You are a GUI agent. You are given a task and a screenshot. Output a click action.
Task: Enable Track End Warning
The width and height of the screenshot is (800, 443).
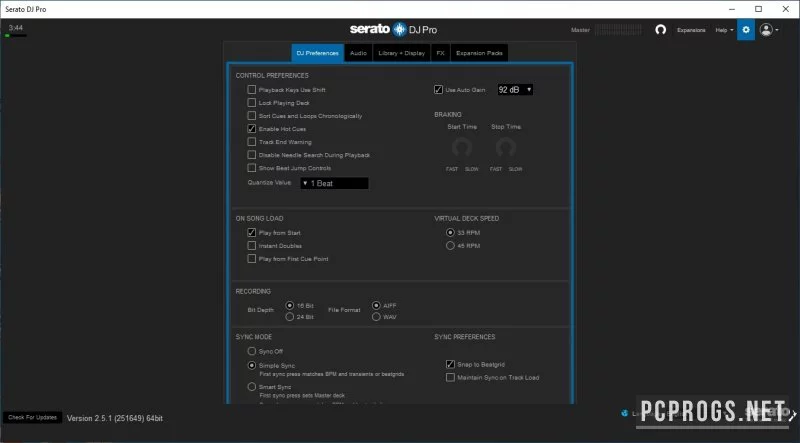point(252,142)
